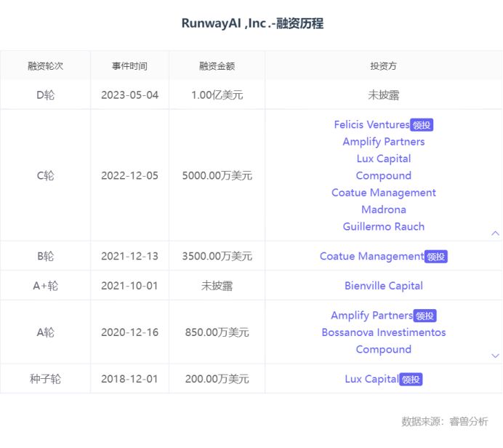The height and width of the screenshot is (448, 503).
Task: Select the amount 1.00亿美元
Action: point(217,95)
